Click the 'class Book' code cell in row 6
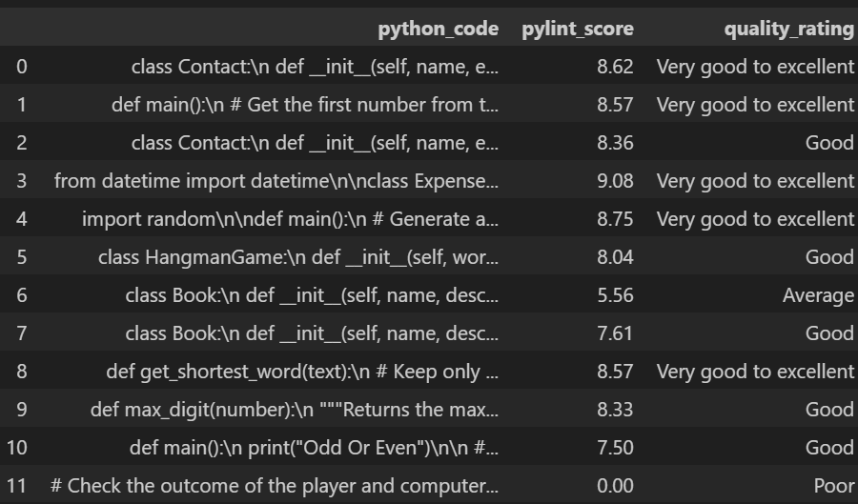858x504 pixels. [x=312, y=295]
